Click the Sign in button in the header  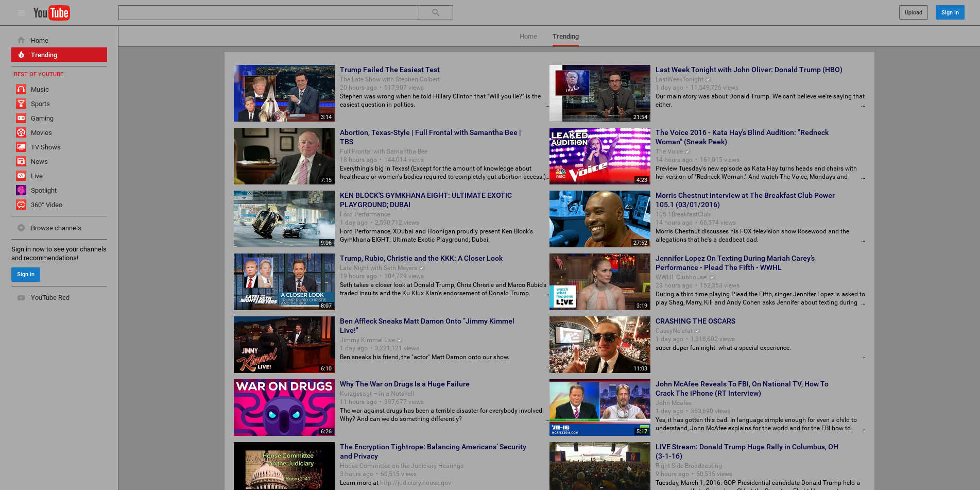point(950,12)
